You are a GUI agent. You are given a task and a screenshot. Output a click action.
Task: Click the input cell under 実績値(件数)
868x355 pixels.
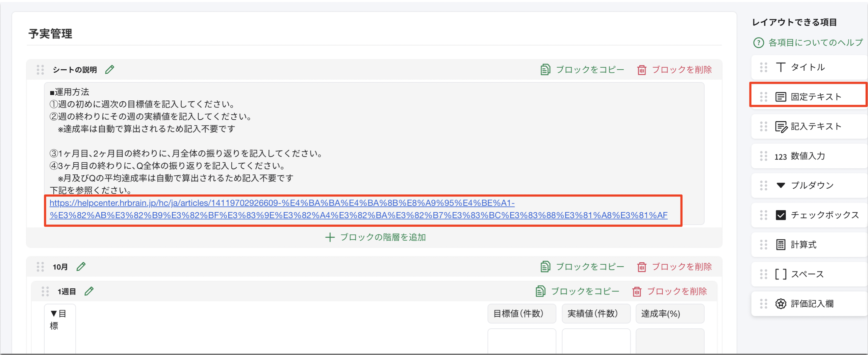(x=596, y=341)
